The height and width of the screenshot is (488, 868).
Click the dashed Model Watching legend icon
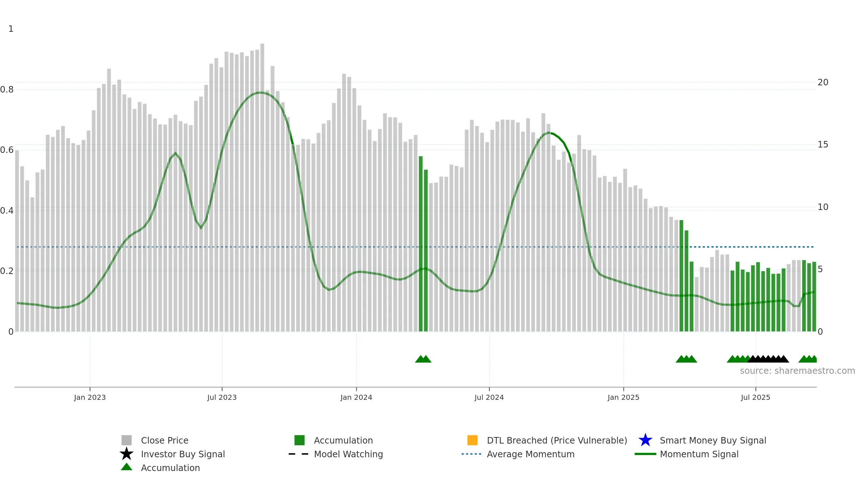[x=298, y=454]
